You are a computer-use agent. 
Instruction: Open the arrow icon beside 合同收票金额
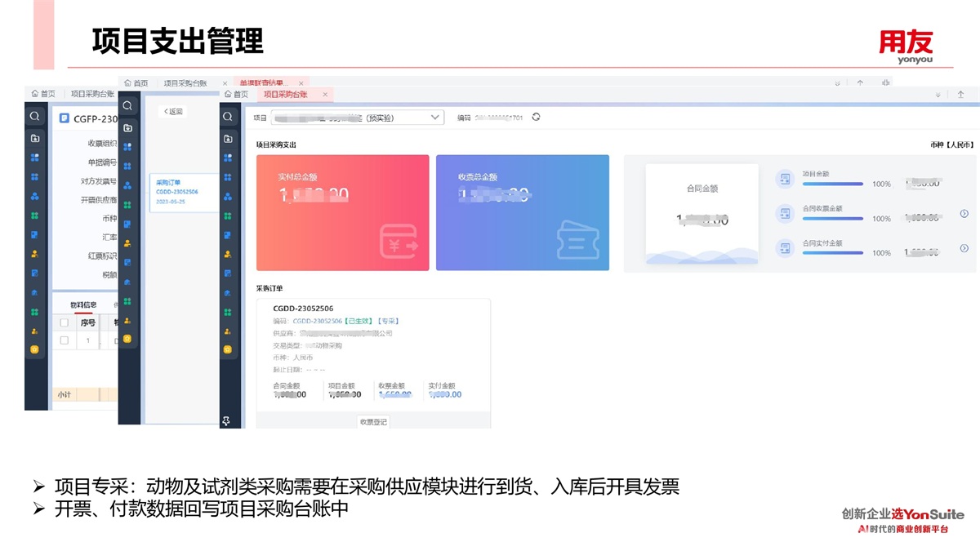click(x=964, y=214)
